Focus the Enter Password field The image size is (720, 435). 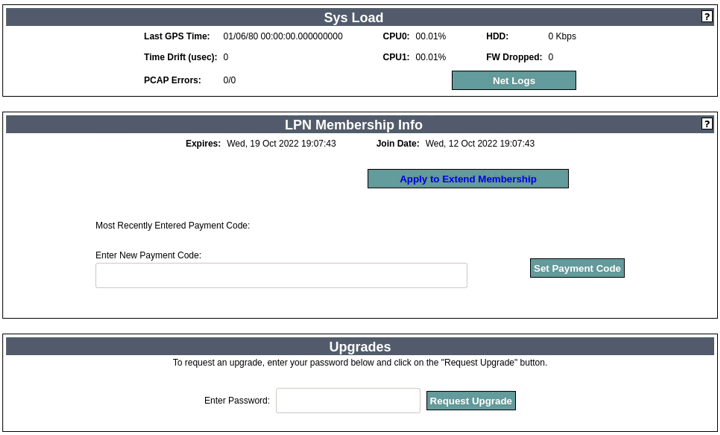coord(348,401)
